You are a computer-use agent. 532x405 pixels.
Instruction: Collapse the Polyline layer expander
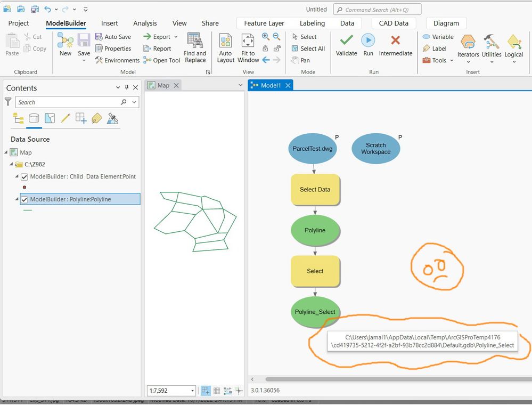tap(17, 199)
